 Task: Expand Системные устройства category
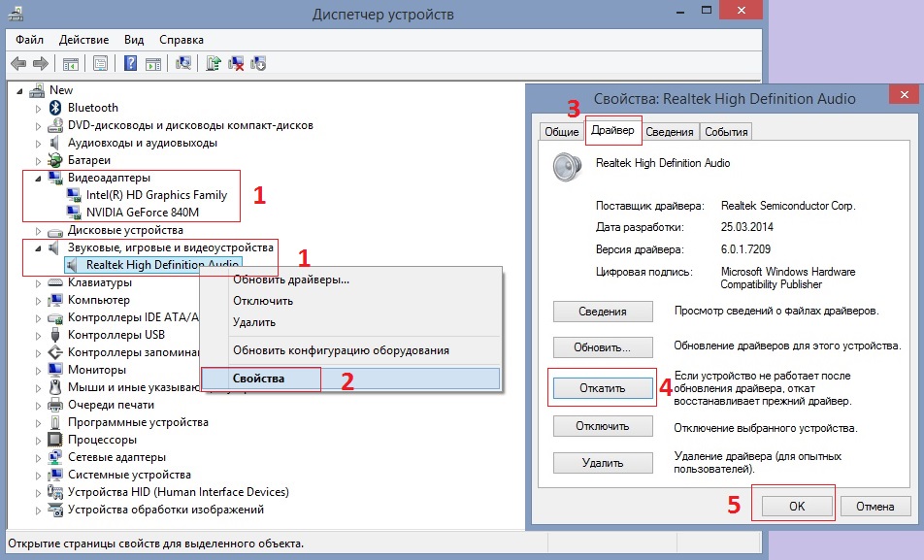pos(38,476)
